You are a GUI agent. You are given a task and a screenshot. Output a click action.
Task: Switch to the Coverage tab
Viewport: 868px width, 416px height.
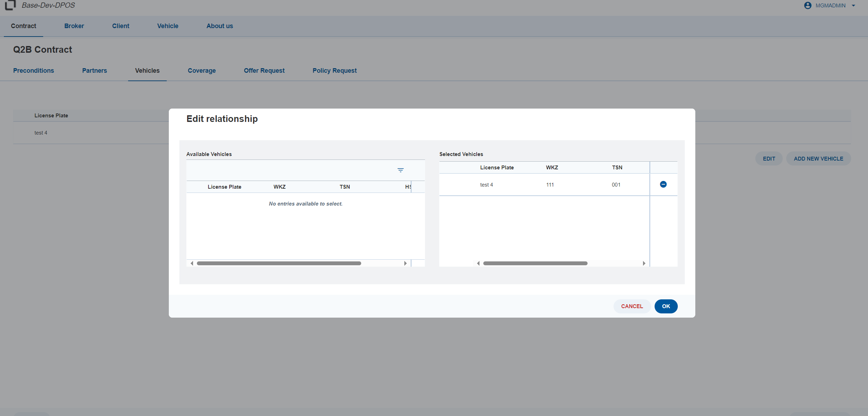(x=202, y=71)
